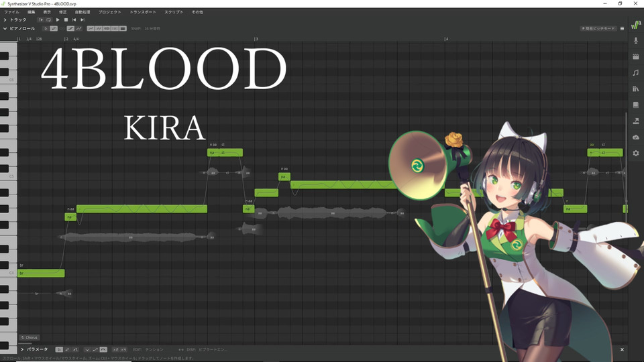The width and height of the screenshot is (644, 362).
Task: Jump to the end of the project
Action: [x=83, y=19]
